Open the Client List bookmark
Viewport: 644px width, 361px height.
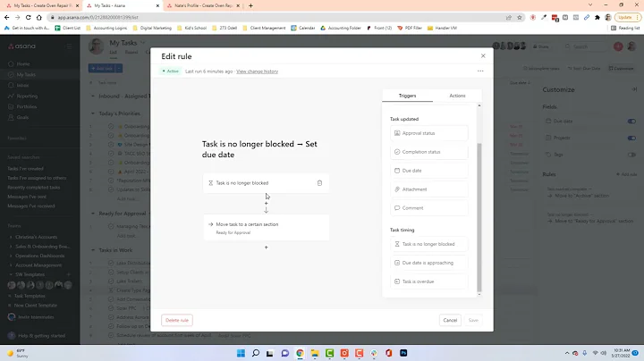68,28
